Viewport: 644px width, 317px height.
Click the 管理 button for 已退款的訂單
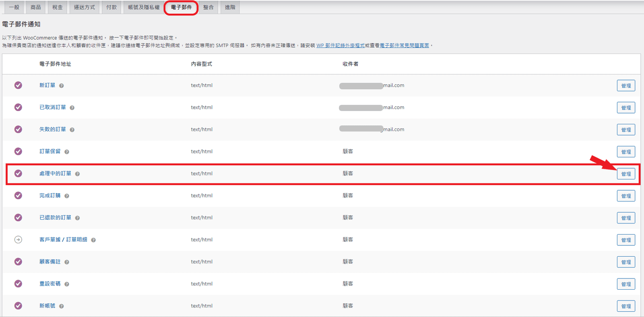click(626, 218)
